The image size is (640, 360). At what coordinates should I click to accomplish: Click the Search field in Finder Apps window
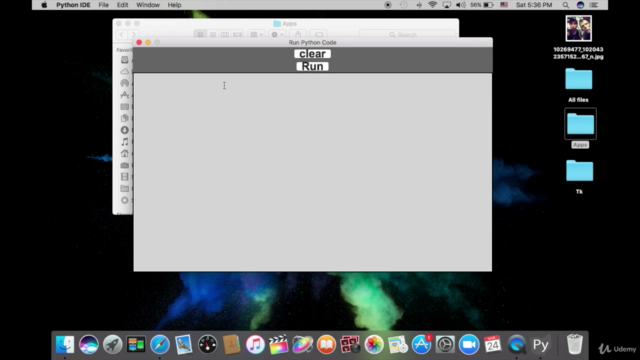click(x=407, y=35)
